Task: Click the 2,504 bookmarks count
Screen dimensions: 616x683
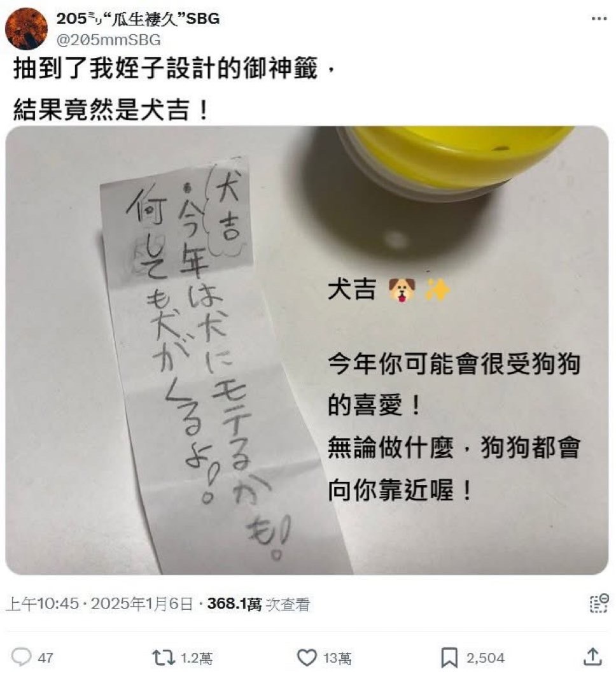Action: 486,658
